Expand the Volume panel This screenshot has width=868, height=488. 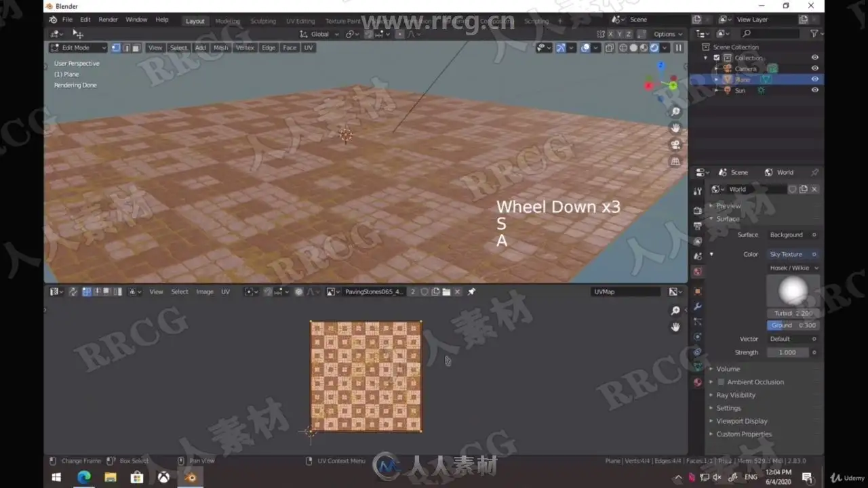coord(728,369)
